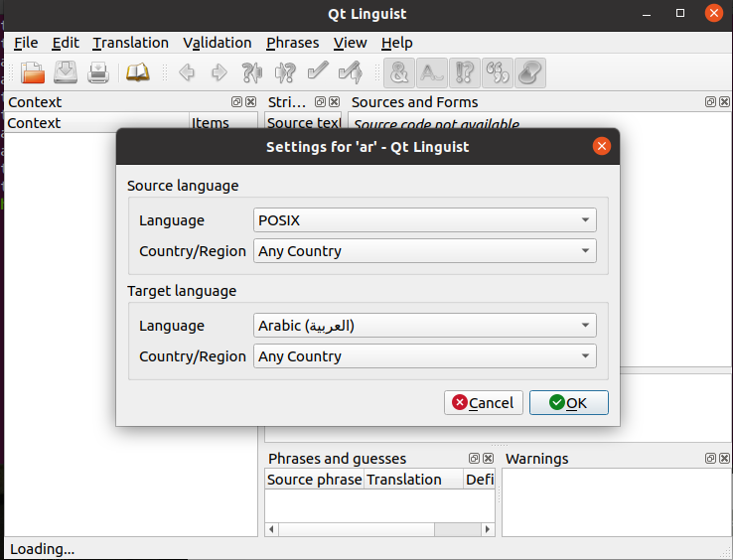Image resolution: width=733 pixels, height=560 pixels.
Task: Toggle place marker validation icon
Action: click(x=530, y=72)
